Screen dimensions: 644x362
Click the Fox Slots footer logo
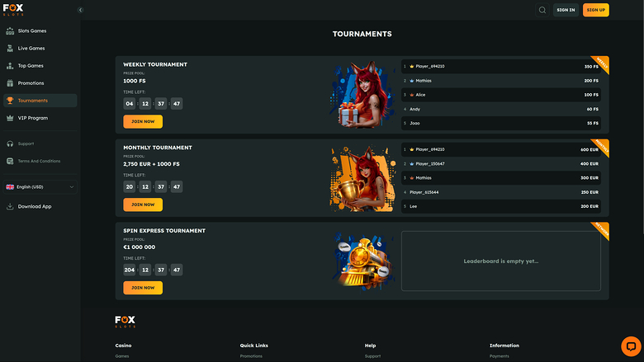coord(125,322)
